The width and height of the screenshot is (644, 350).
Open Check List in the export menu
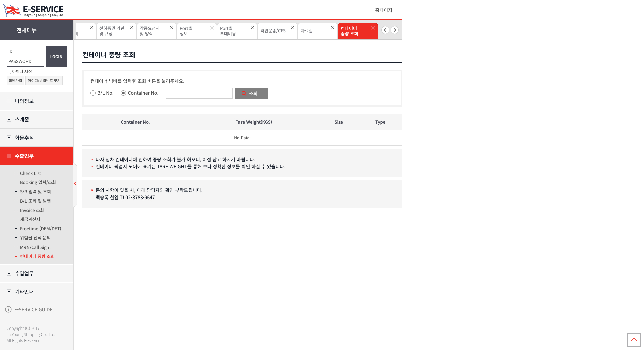[x=31, y=173]
